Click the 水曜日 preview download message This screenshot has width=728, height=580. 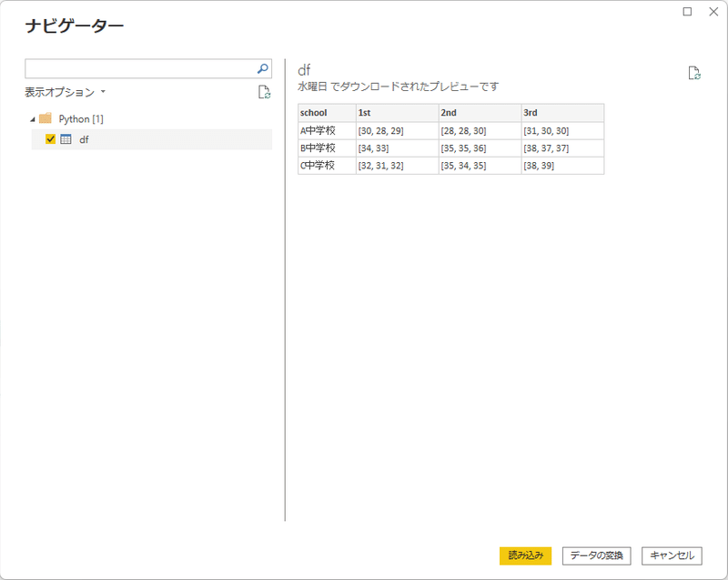398,86
